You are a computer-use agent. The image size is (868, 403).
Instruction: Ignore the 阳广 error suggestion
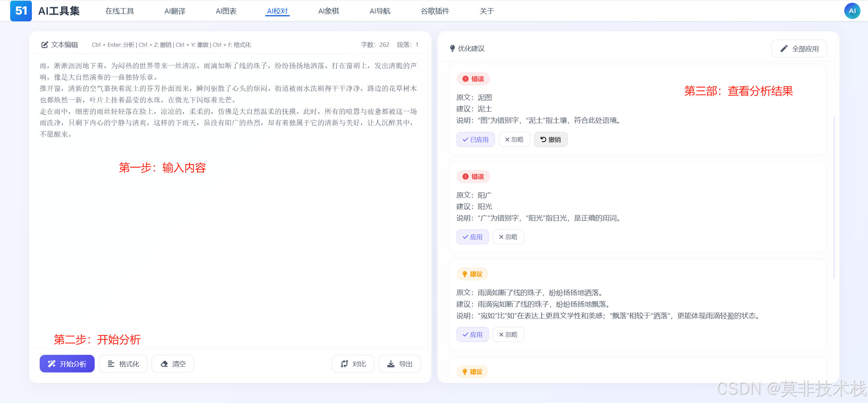[508, 237]
